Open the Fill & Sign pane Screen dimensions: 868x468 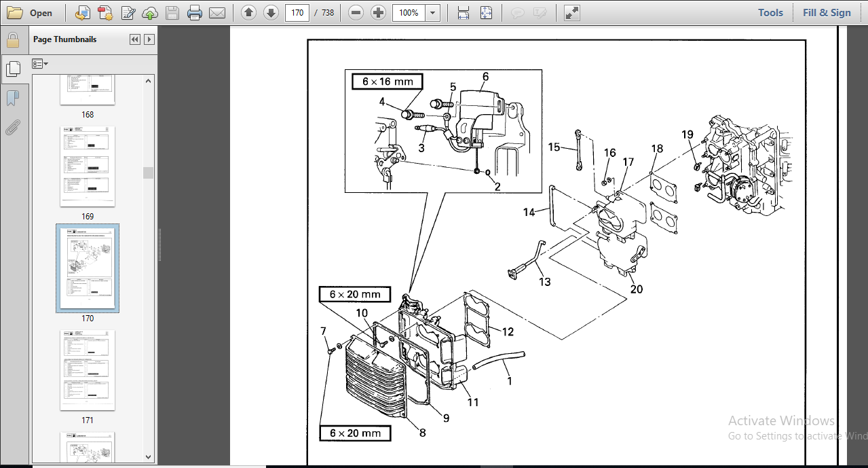tap(827, 13)
